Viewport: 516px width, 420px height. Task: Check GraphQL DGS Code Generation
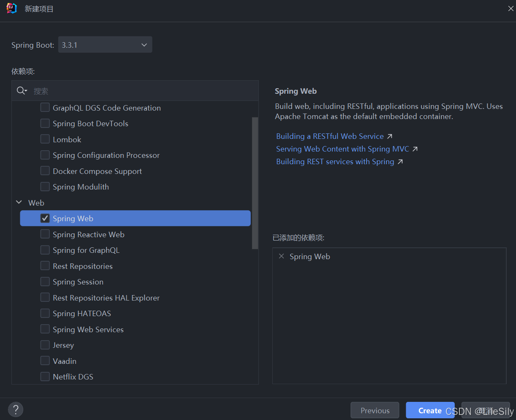pyautogui.click(x=45, y=108)
